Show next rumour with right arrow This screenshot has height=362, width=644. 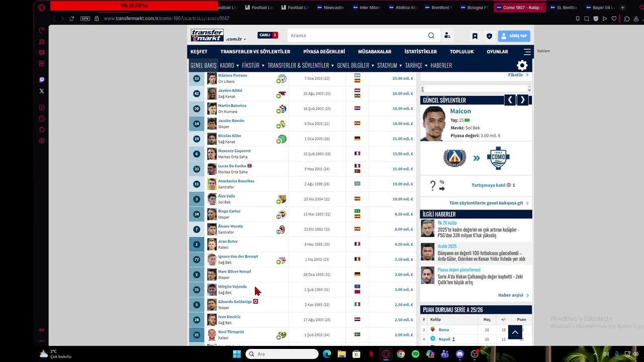click(523, 100)
